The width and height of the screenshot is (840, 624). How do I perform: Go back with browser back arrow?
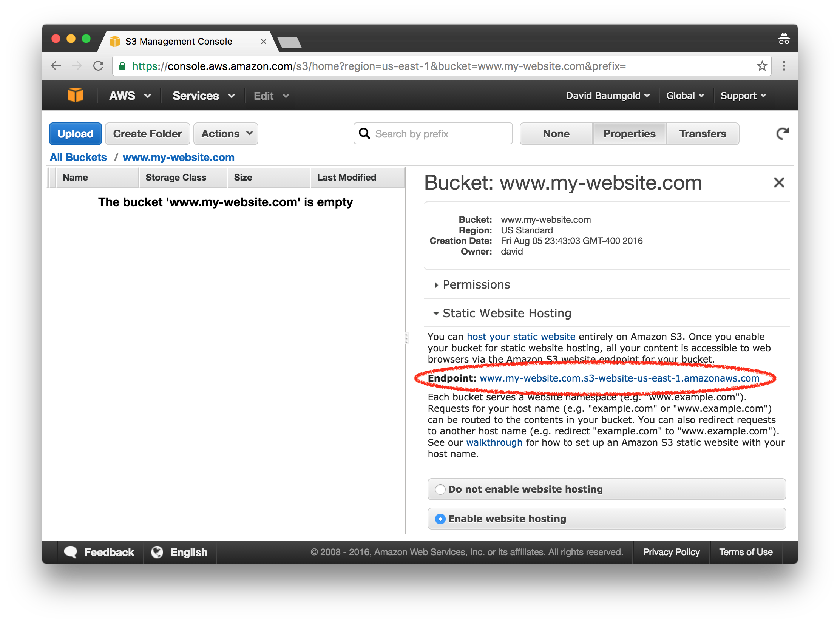pyautogui.click(x=56, y=66)
